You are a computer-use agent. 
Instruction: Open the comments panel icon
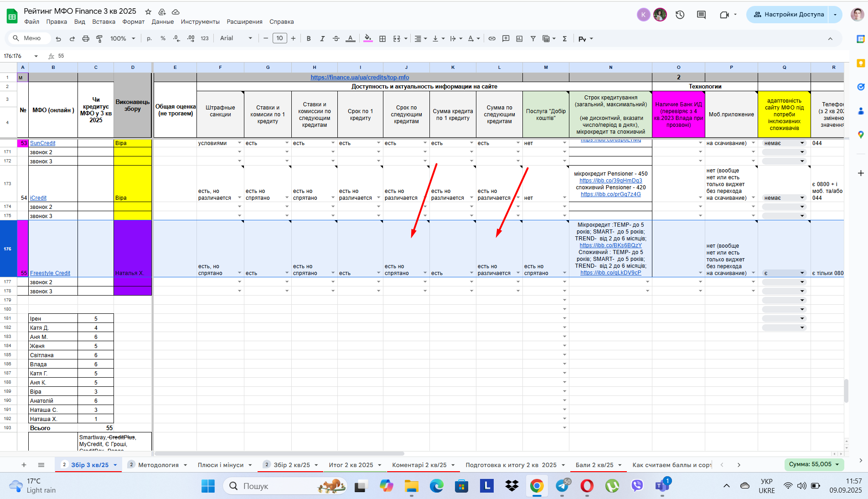pyautogui.click(x=701, y=15)
